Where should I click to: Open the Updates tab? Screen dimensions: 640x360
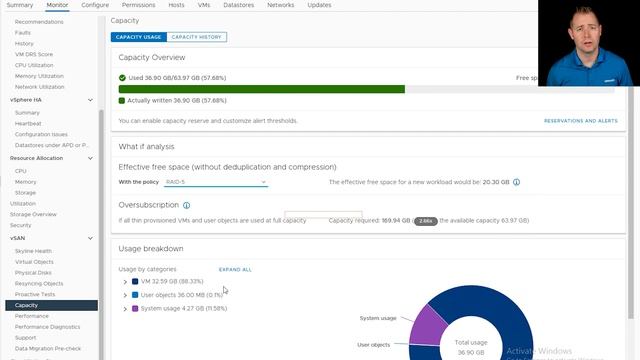tap(319, 5)
